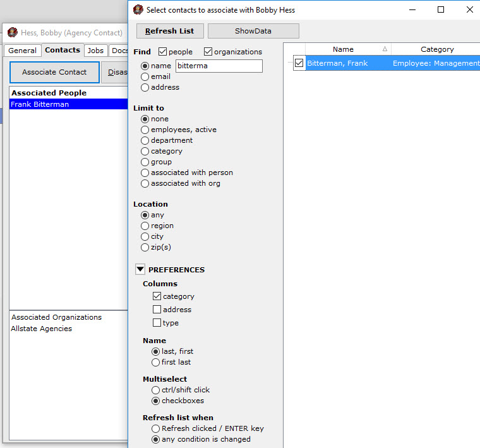Toggle the organizations checkbox

coord(208,51)
